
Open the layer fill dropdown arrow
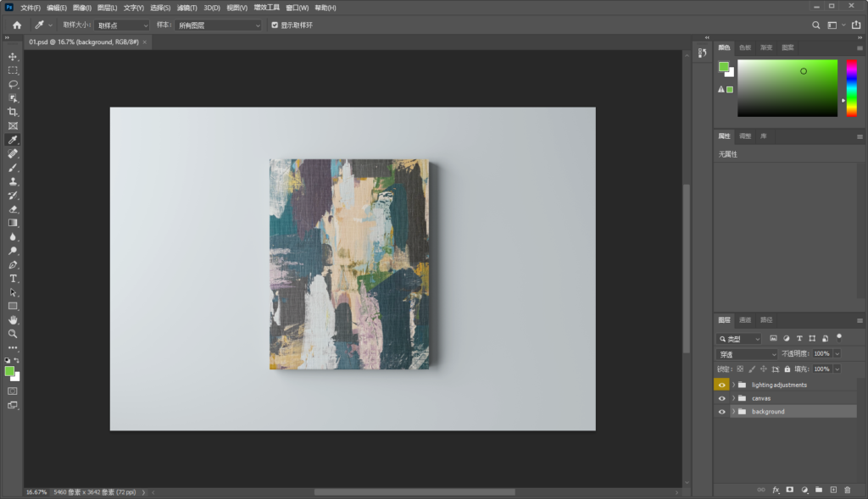pos(837,369)
